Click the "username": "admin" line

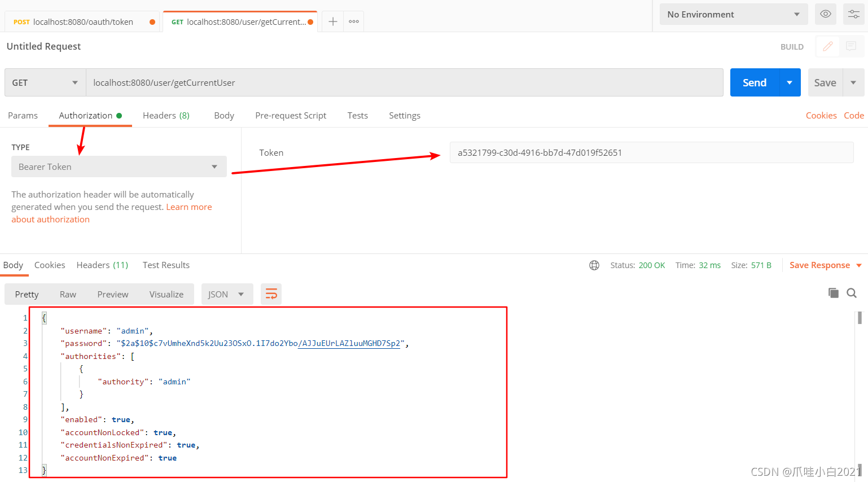(x=107, y=331)
